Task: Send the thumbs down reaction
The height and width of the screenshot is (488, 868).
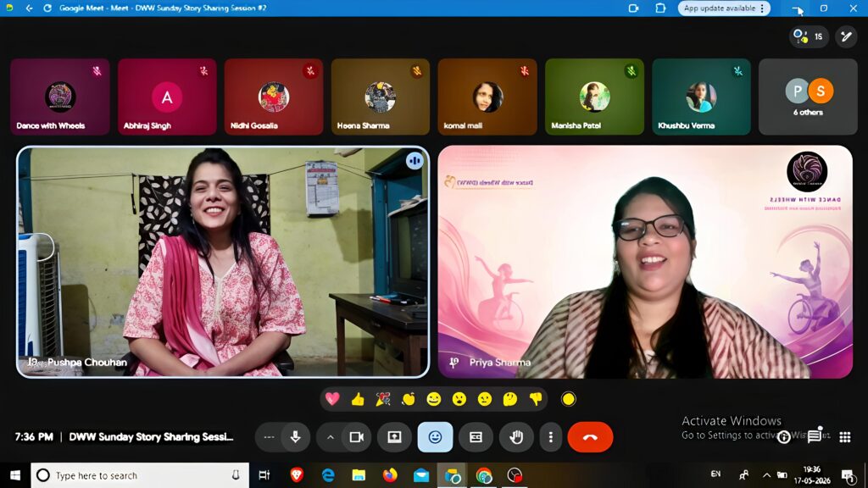Action: [x=536, y=399]
